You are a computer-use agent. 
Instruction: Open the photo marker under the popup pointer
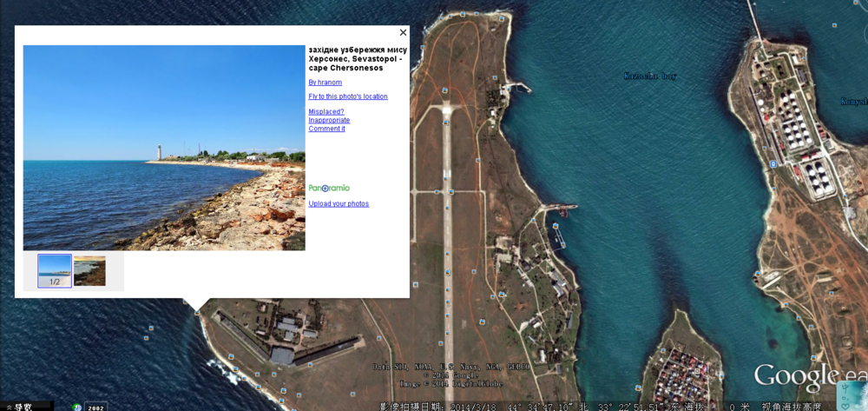pos(197,313)
